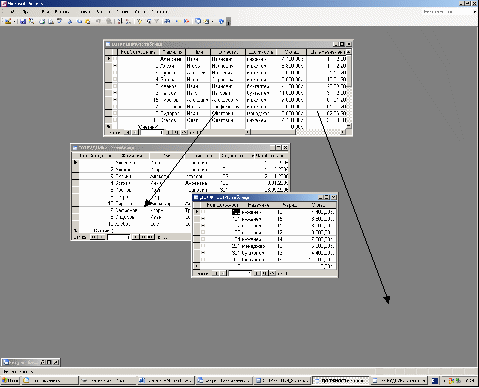Viewport: 479px width, 388px height.
Task: Open Print Preview from the toolbar
Action: (51, 21)
